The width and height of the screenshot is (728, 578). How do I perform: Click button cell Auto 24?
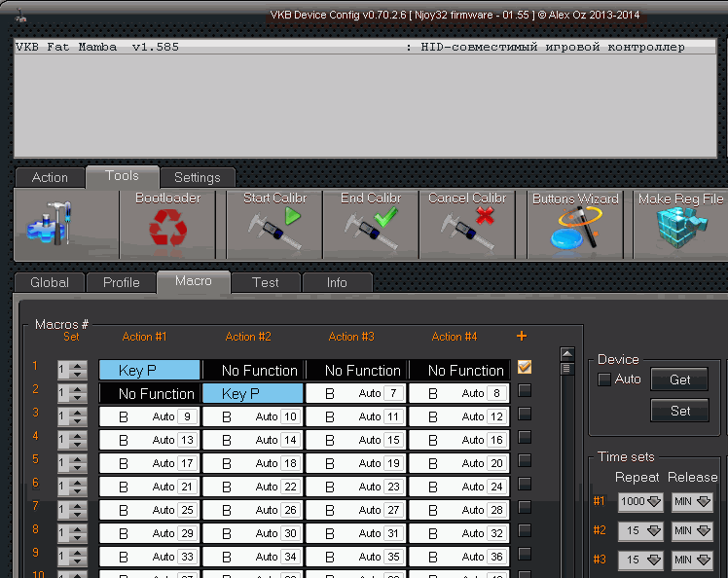coord(459,487)
